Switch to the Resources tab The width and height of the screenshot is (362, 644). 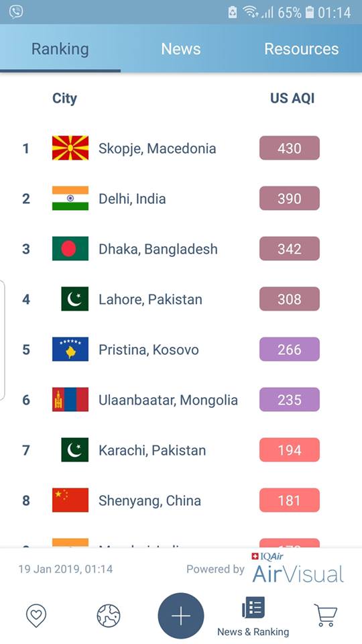301,49
